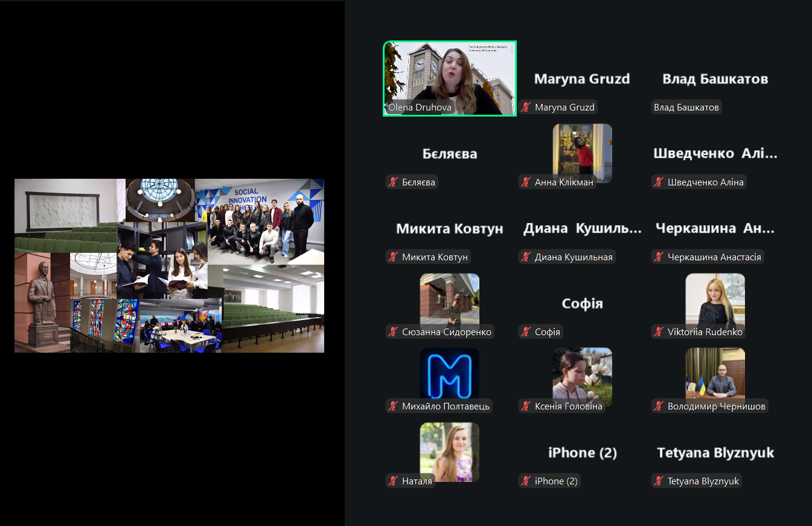The width and height of the screenshot is (812, 526).
Task: Select the Диана Кушильная participant tile
Action: click(582, 229)
